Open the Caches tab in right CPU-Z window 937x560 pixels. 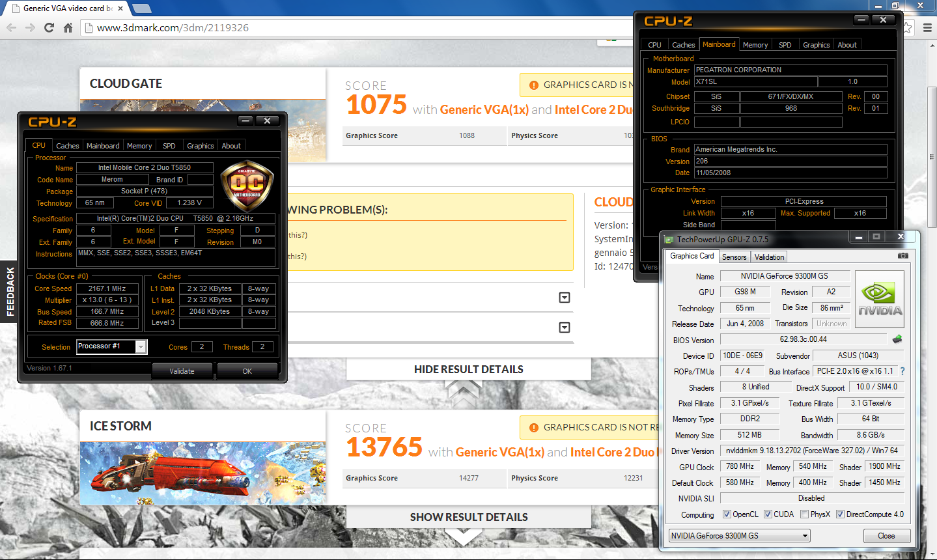coord(684,45)
